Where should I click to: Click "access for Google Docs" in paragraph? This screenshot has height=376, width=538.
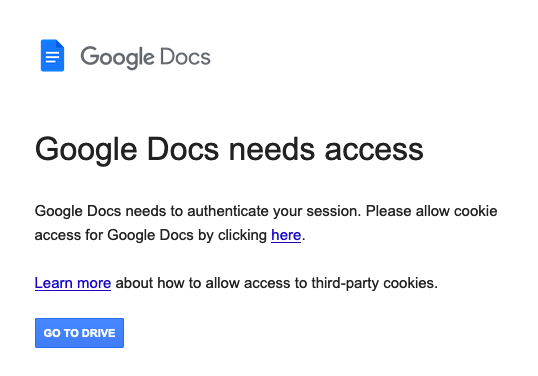click(114, 235)
